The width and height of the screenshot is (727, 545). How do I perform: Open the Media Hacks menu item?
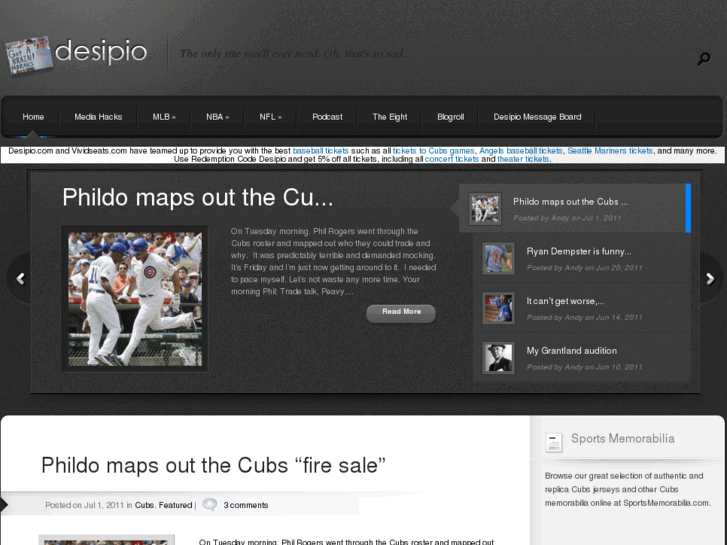98,117
